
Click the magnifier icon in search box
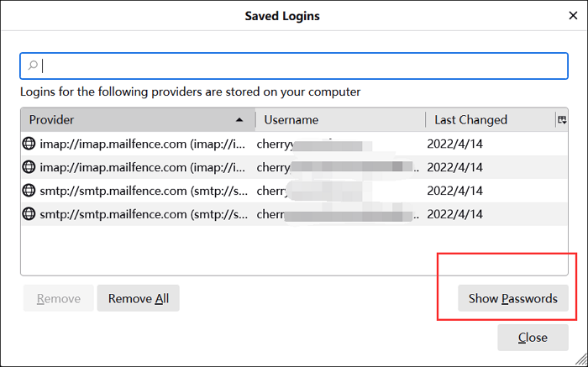tap(33, 66)
